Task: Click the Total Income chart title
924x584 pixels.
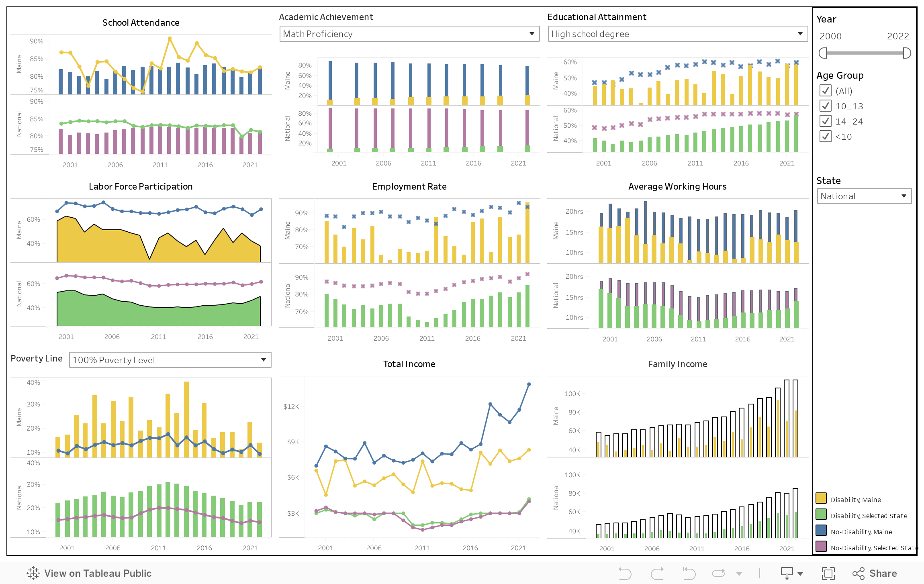Action: 409,364
